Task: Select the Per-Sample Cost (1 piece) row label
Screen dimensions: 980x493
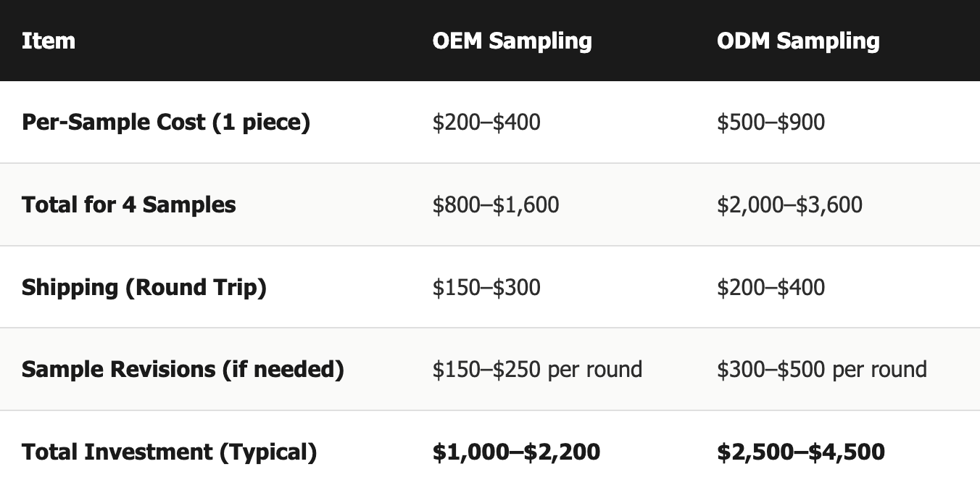Action: pyautogui.click(x=166, y=123)
